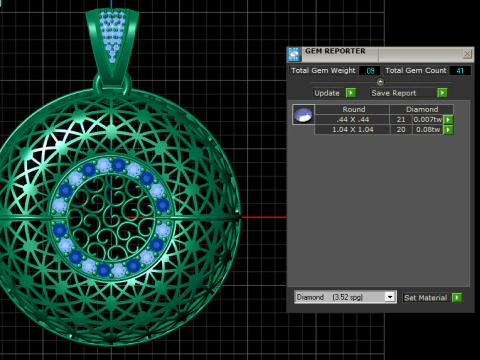This screenshot has height=360, width=480.
Task: Click the green arrow next to Save Report
Action: [x=442, y=93]
